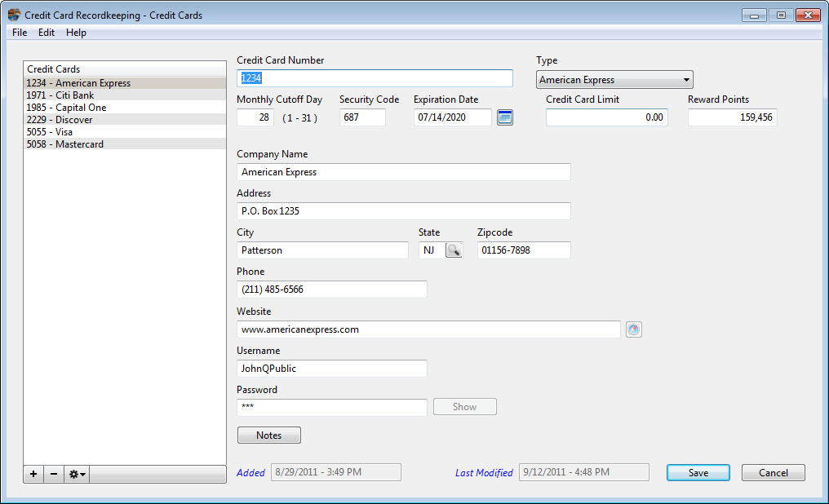Click the State field showing NJ

(432, 250)
